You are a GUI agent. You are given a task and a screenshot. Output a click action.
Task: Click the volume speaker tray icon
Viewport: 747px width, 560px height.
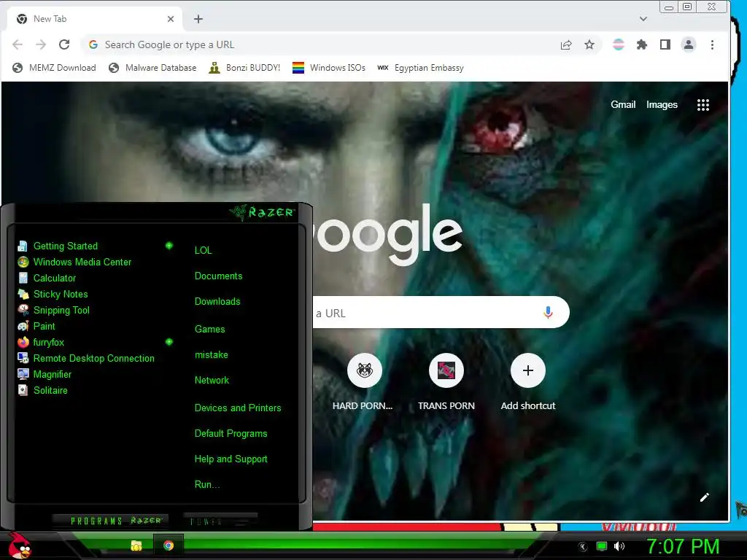click(x=619, y=547)
